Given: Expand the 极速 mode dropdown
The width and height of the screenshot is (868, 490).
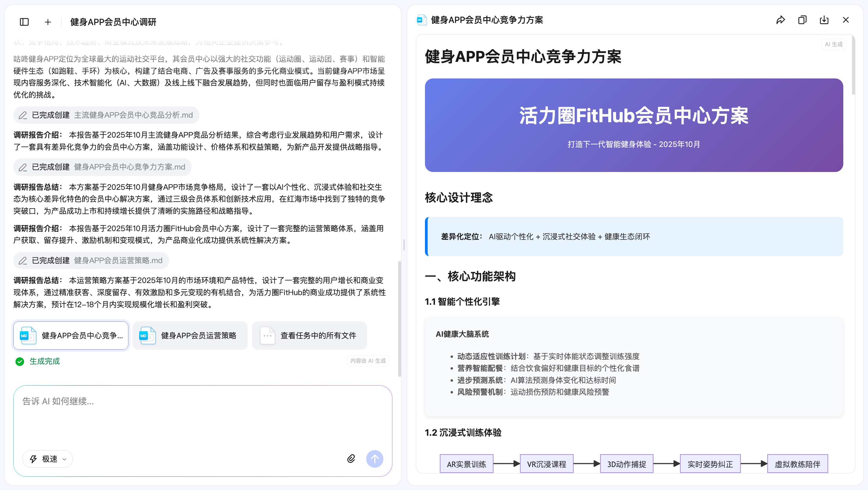Looking at the screenshot, I should (x=48, y=459).
